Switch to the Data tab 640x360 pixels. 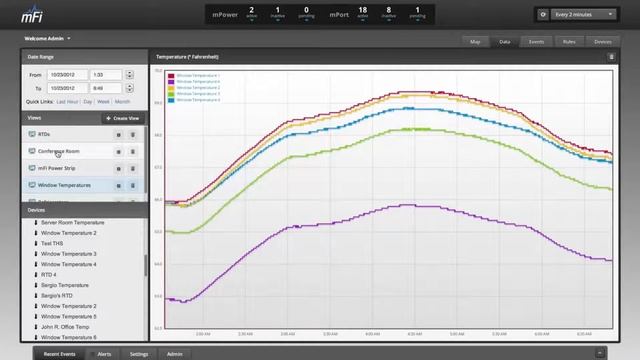(504, 42)
